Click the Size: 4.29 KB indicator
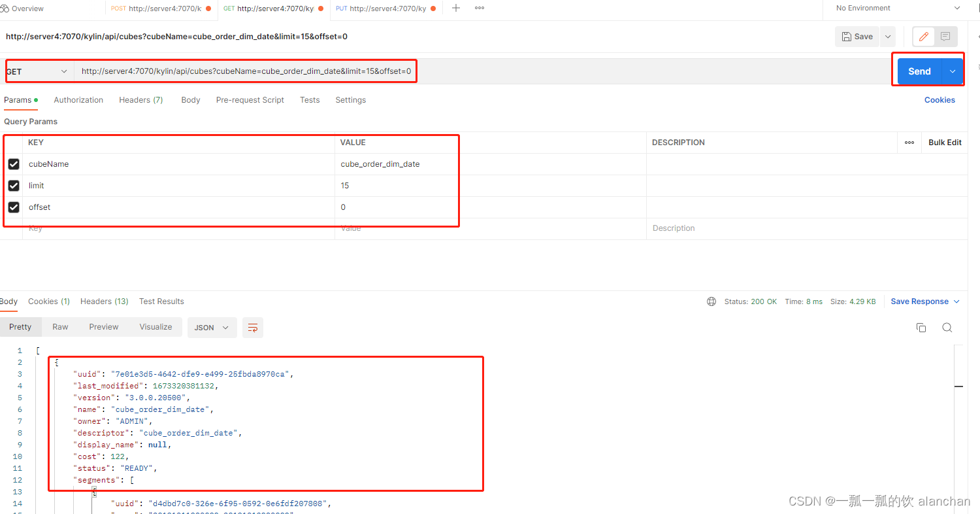This screenshot has height=514, width=980. [853, 301]
